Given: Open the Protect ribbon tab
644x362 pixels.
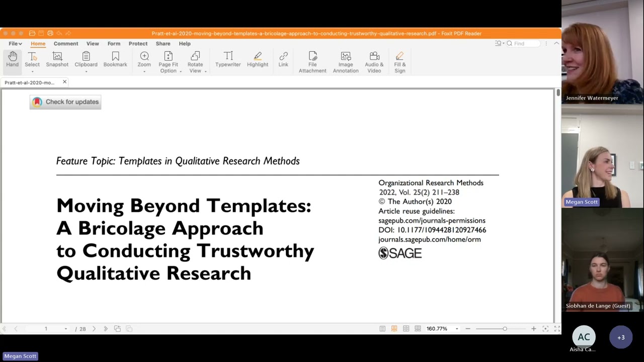Looking at the screenshot, I should [138, 44].
